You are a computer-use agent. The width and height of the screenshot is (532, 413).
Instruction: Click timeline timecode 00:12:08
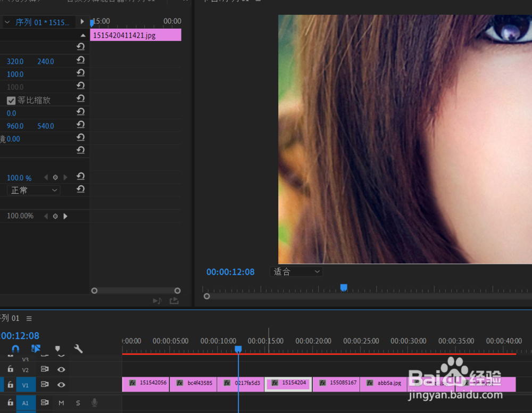coord(20,336)
